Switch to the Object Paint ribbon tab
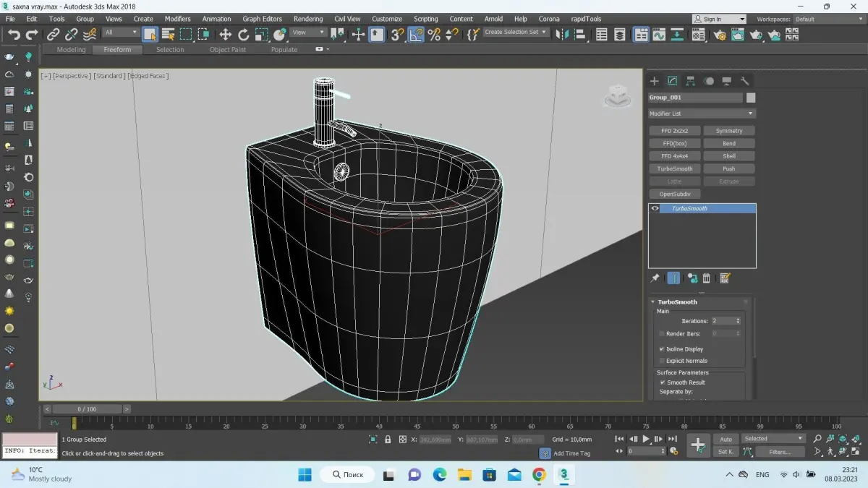 coord(227,50)
